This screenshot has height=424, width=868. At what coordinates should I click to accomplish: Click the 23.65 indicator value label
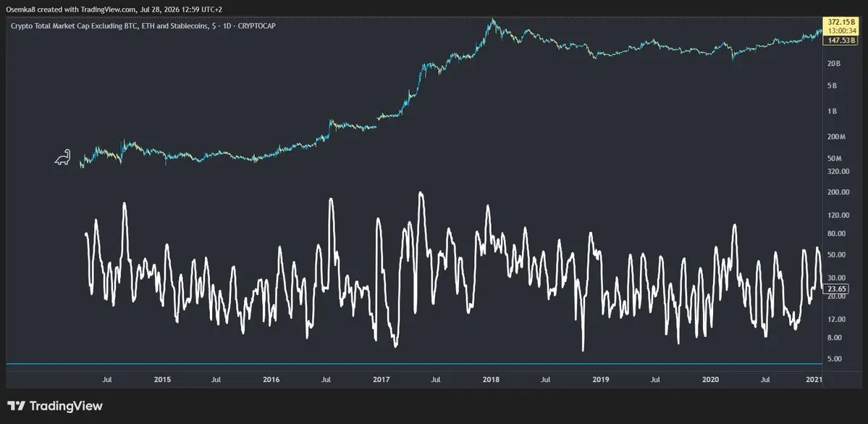click(834, 288)
